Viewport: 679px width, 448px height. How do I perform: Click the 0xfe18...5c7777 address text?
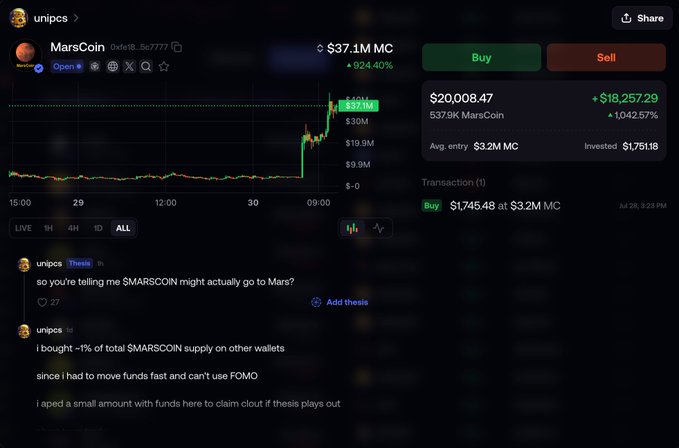(x=139, y=47)
